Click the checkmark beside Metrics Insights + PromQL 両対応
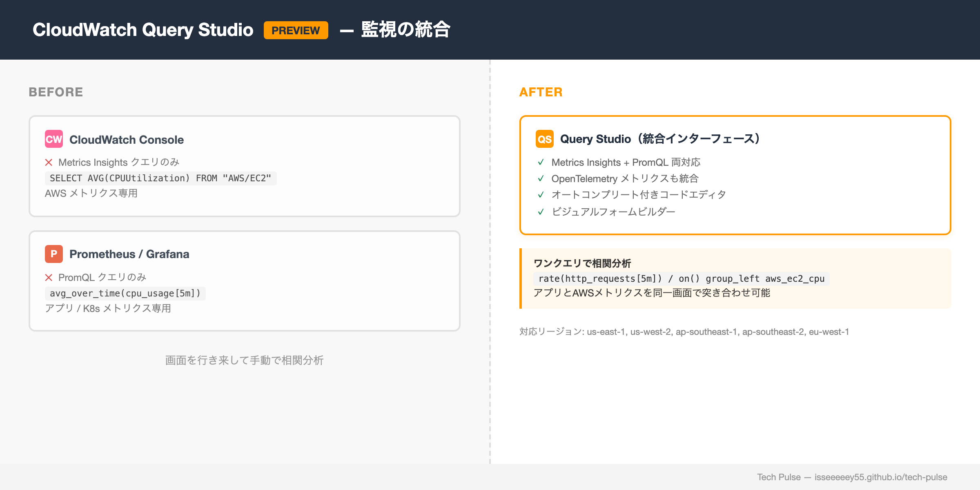 coord(541,162)
